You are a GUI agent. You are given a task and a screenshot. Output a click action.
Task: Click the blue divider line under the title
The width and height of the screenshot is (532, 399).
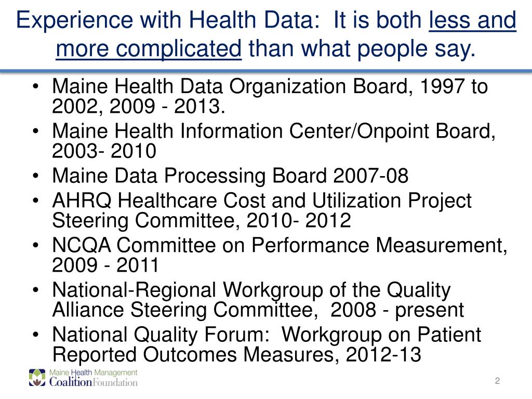[x=266, y=71]
